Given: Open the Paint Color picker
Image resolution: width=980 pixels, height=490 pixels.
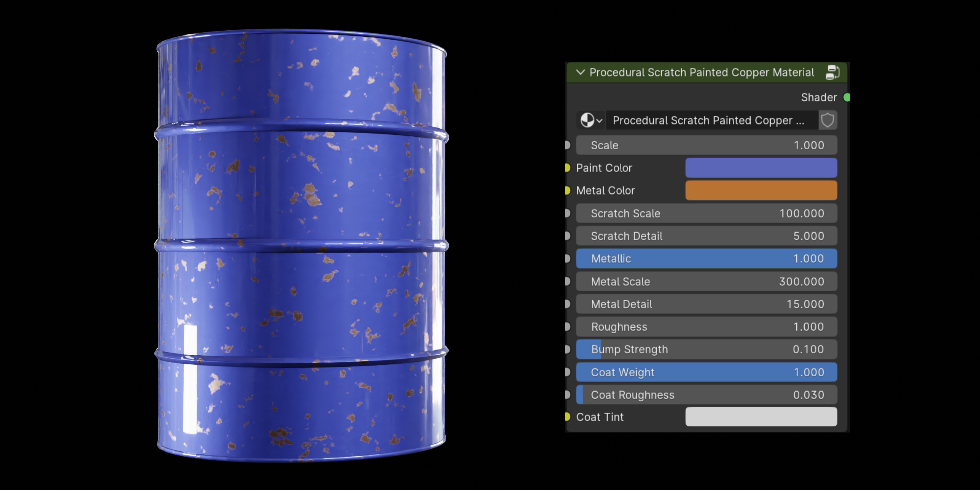Looking at the screenshot, I should (x=761, y=168).
